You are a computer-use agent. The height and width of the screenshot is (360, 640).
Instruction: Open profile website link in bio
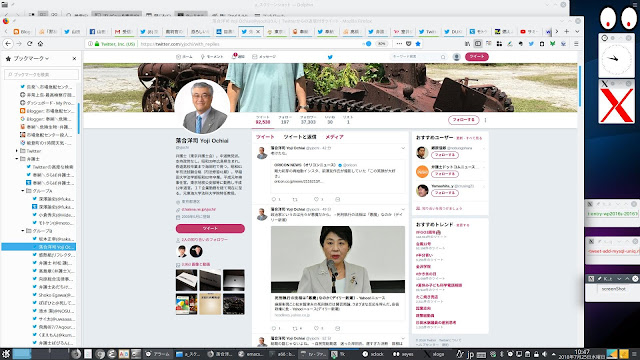[199, 209]
